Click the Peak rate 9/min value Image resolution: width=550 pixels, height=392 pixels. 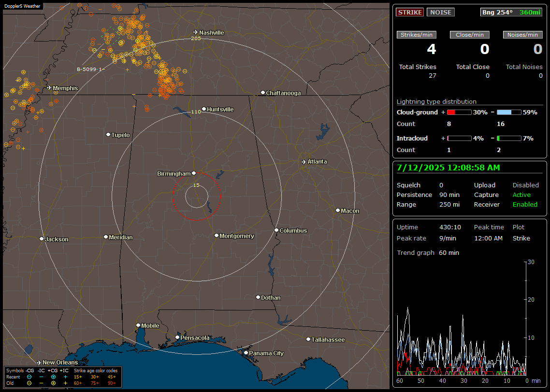coord(448,238)
